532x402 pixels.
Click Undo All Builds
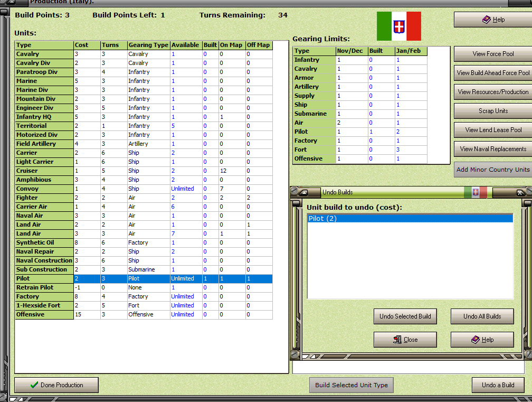(482, 316)
